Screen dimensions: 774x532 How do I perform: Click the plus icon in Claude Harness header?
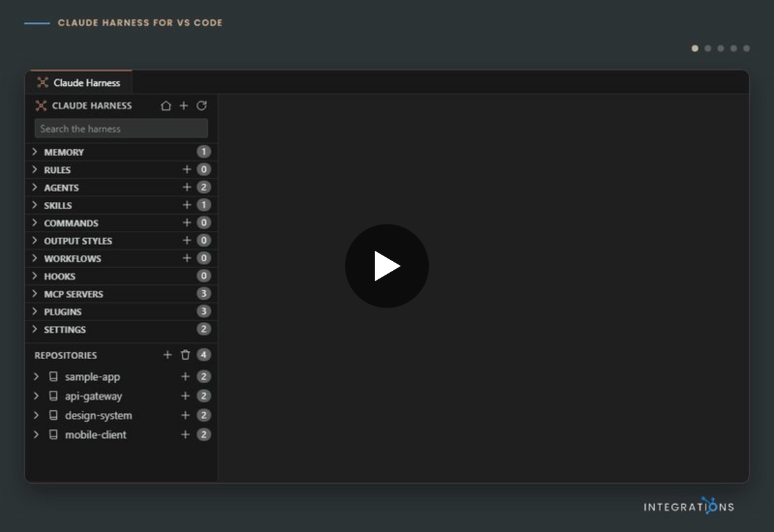[184, 106]
